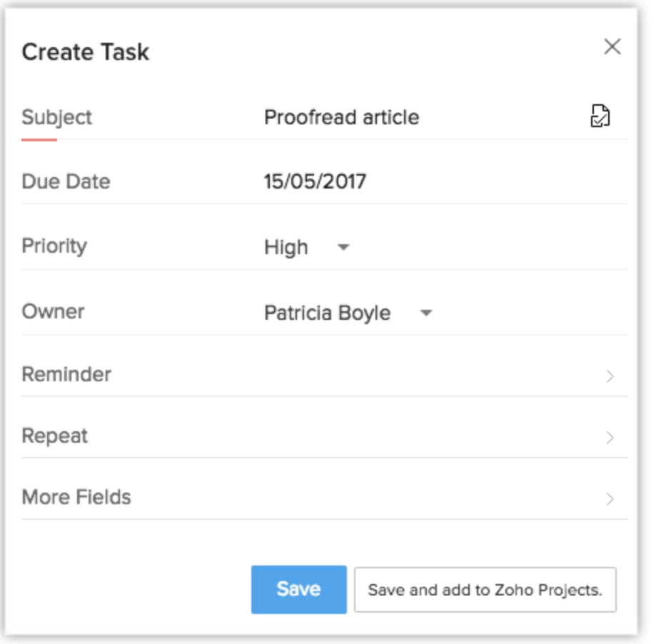This screenshot has height=644, width=651.
Task: Select the High priority value
Action: (286, 247)
